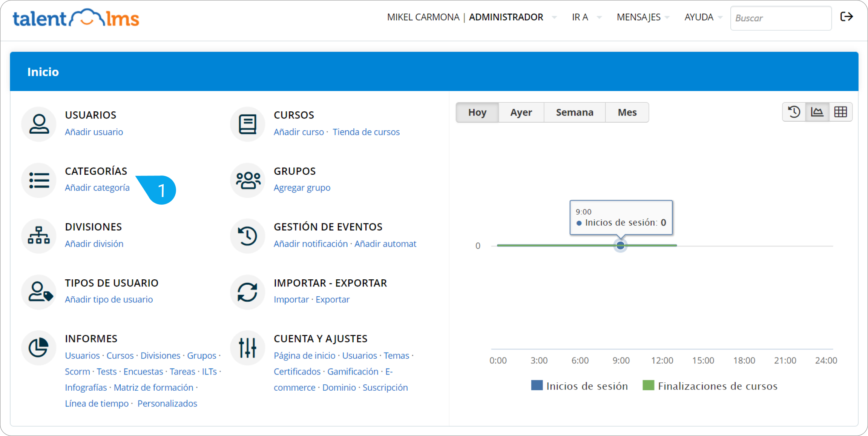Image resolution: width=868 pixels, height=436 pixels.
Task: Open Certificados settings link
Action: coord(297,371)
